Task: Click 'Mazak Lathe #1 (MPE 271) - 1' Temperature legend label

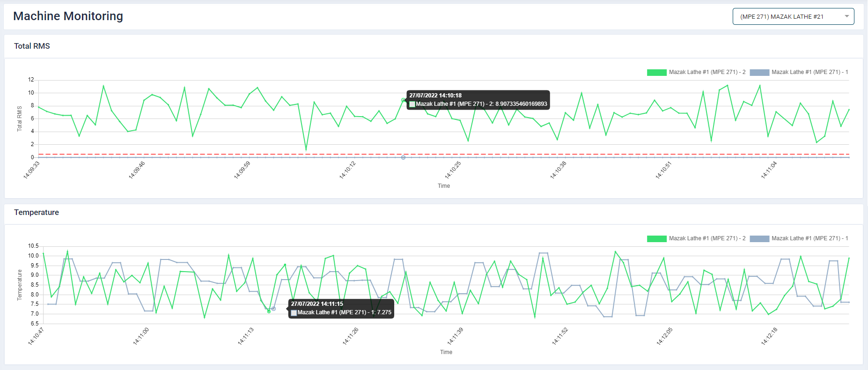Action: click(x=809, y=238)
